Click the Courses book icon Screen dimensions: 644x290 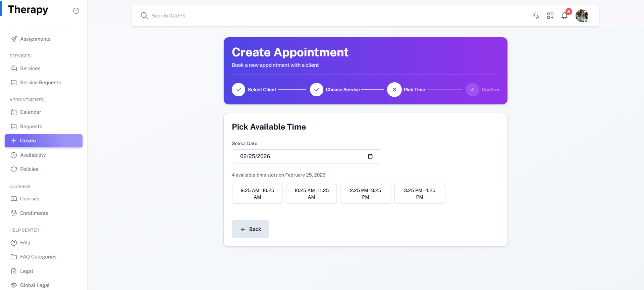pos(14,199)
